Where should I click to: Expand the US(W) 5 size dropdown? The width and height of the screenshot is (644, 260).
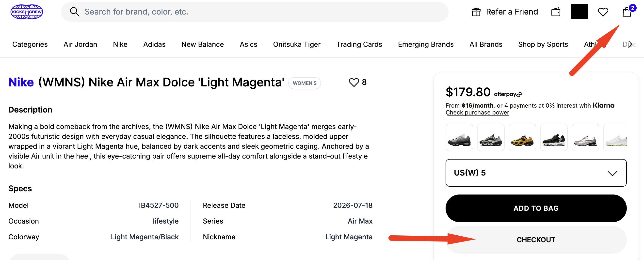[536, 173]
